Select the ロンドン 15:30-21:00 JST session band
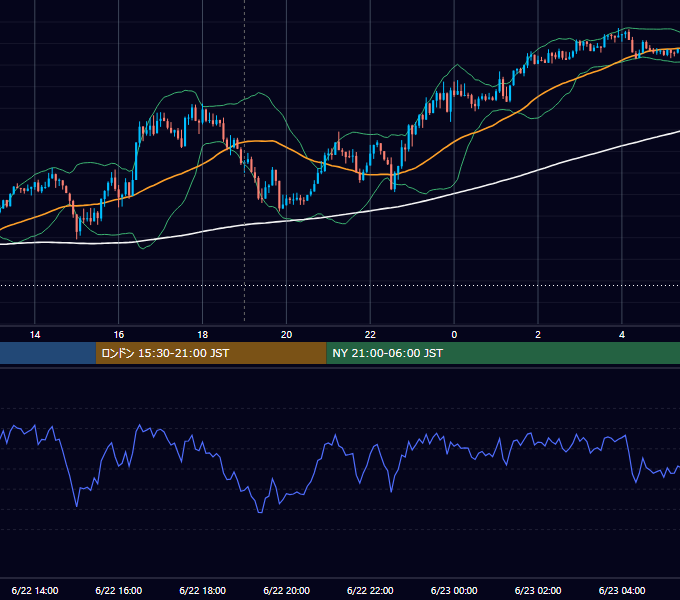The width and height of the screenshot is (680, 600). point(211,353)
